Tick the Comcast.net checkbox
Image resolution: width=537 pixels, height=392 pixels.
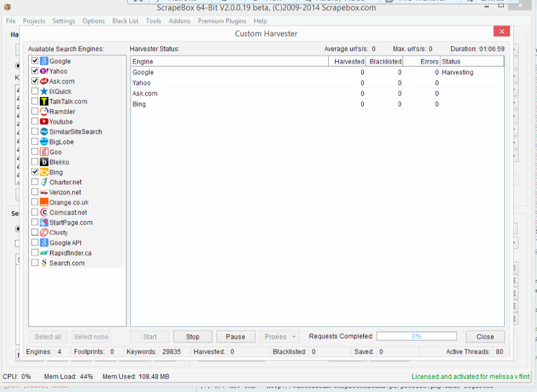35,212
